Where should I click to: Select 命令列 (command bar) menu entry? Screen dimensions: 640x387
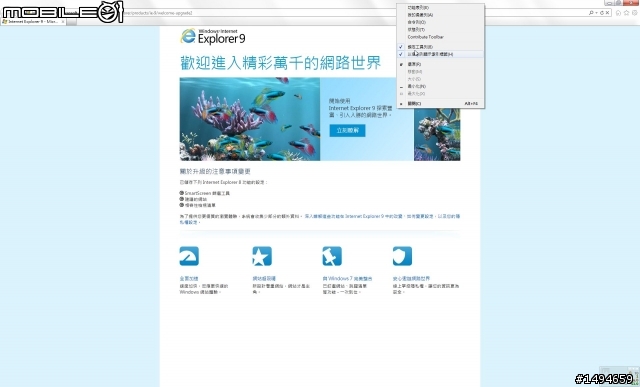441,22
